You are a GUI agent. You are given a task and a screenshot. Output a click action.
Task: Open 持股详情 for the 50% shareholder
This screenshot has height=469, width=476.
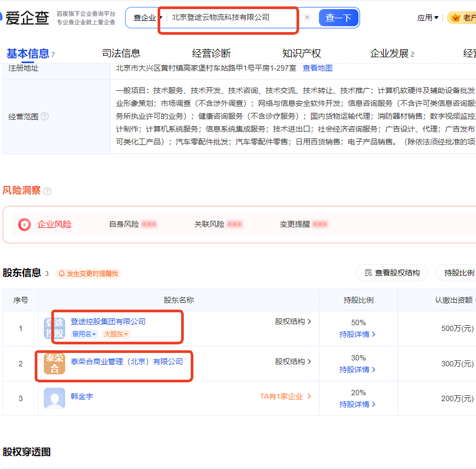pos(357,334)
